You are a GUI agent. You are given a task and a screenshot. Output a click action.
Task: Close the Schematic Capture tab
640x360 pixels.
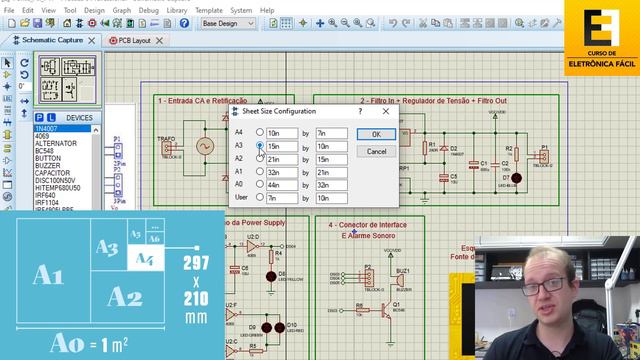[92, 40]
